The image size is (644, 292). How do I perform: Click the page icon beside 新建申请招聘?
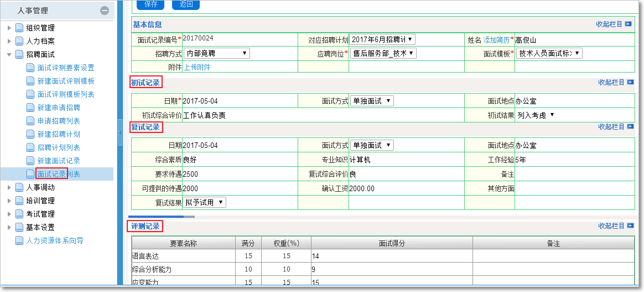pos(30,107)
